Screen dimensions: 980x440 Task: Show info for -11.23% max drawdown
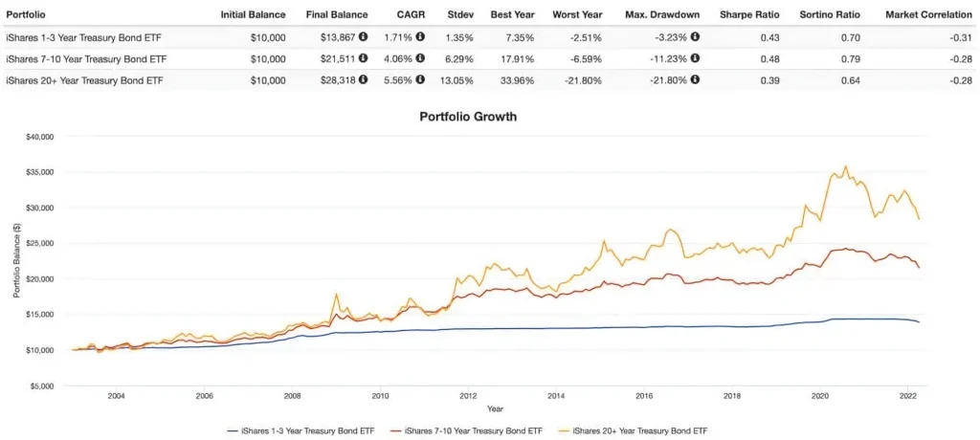tap(694, 58)
